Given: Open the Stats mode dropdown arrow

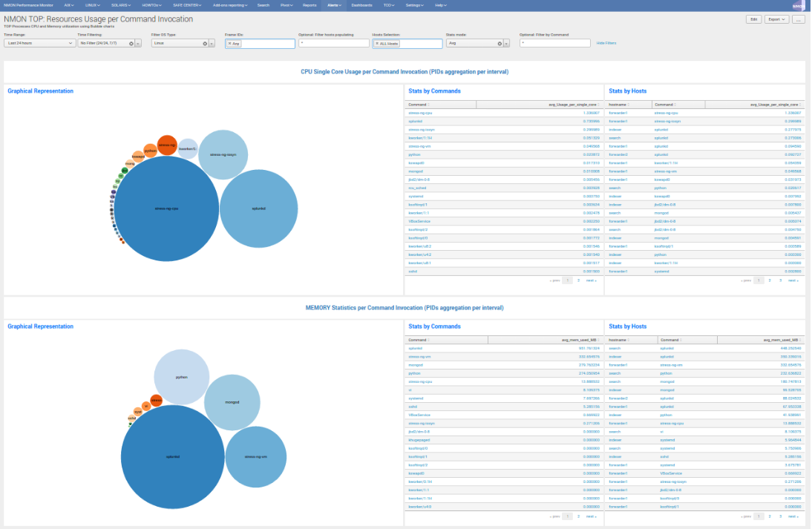Looking at the screenshot, I should coord(507,44).
